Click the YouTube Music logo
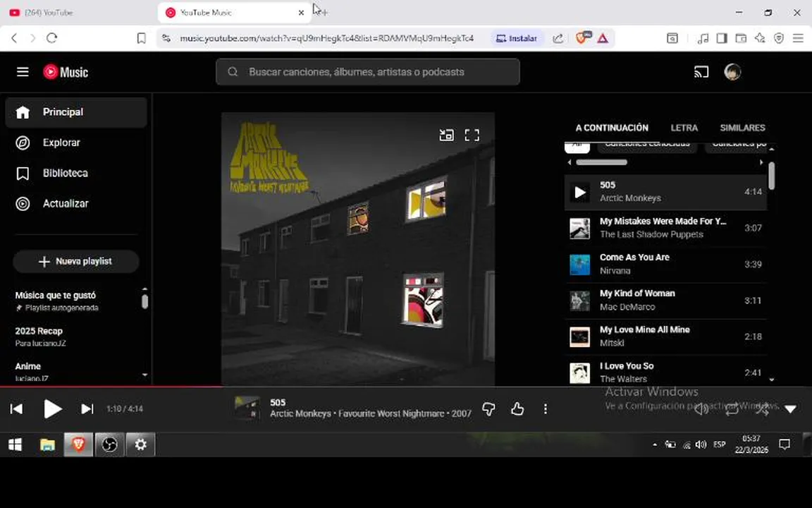The image size is (812, 508). click(66, 72)
